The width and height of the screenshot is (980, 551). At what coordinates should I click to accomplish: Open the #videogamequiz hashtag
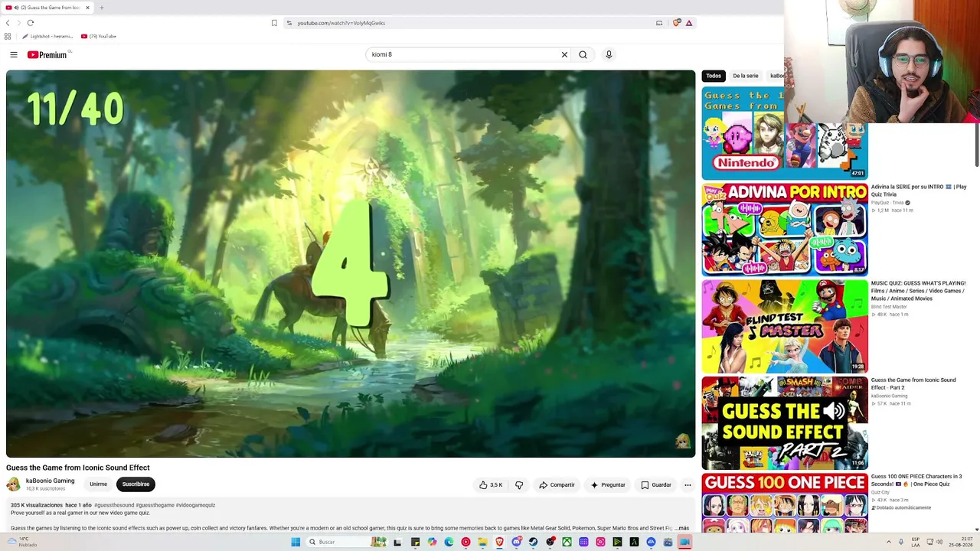point(195,505)
